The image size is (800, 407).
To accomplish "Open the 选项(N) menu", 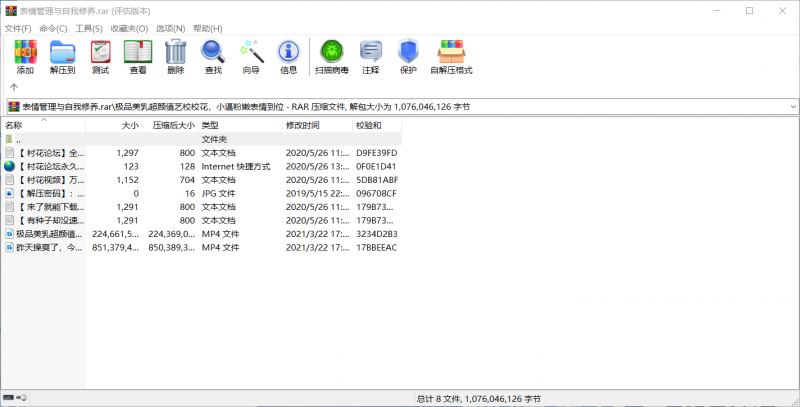I will click(x=171, y=29).
